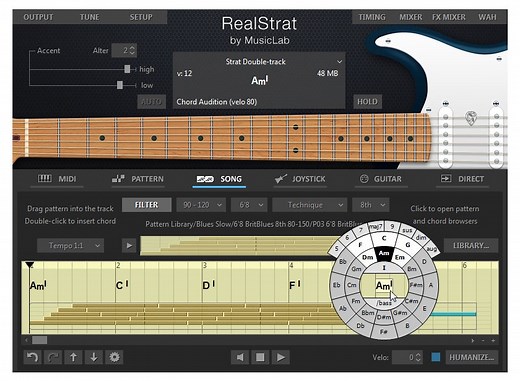The height and width of the screenshot is (381, 520).
Task: Open the MIXER panel
Action: point(411,17)
